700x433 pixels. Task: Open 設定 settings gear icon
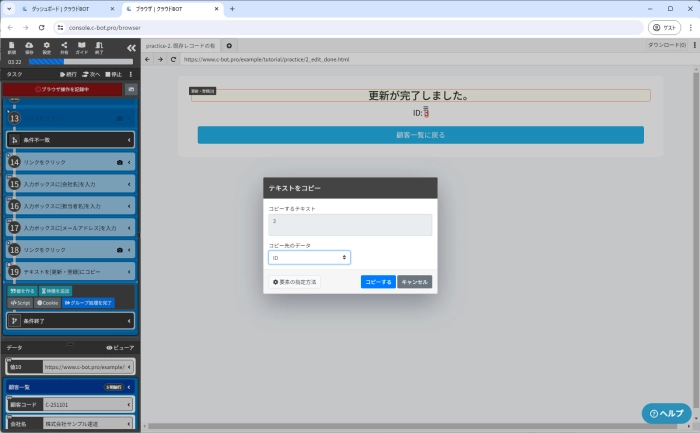46,47
